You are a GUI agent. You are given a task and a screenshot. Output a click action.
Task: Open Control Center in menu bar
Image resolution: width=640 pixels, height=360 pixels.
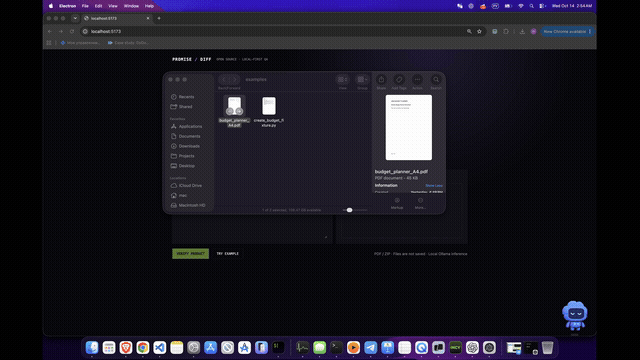(542, 6)
